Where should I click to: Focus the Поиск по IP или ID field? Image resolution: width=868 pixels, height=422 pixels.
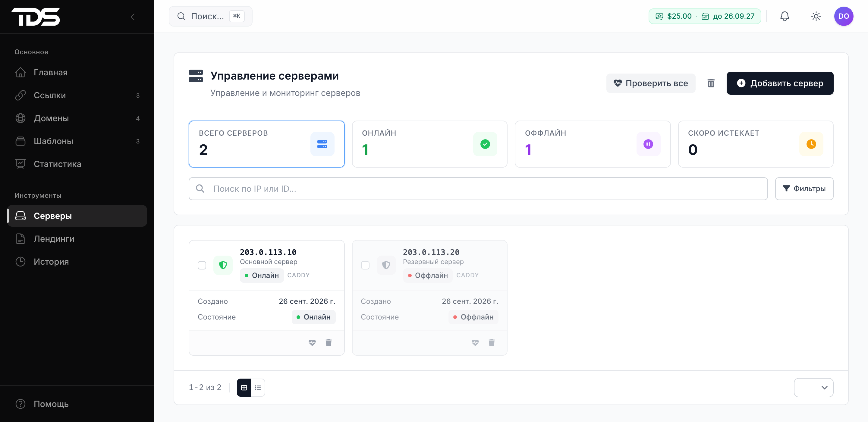(x=478, y=189)
